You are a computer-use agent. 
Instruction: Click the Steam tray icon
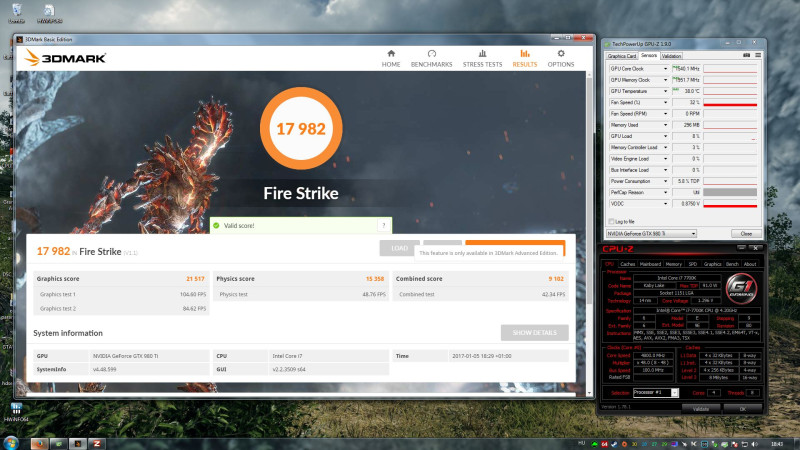(614, 444)
